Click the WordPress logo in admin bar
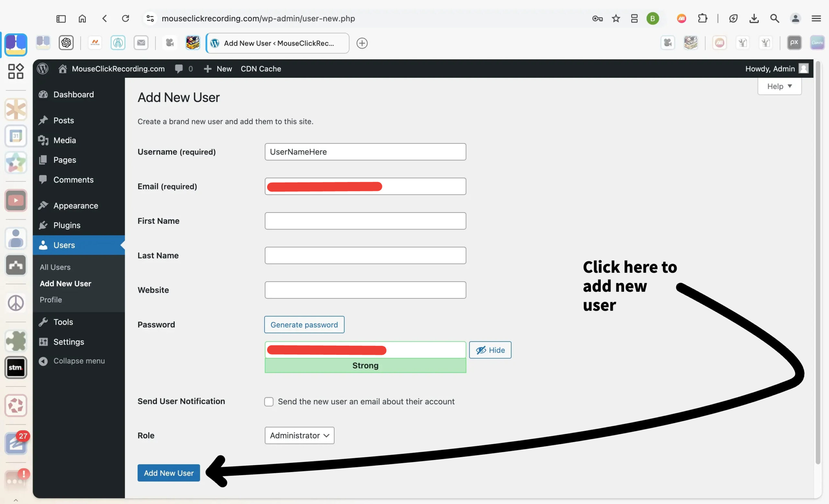Screen dimensions: 829x504 coord(43,69)
